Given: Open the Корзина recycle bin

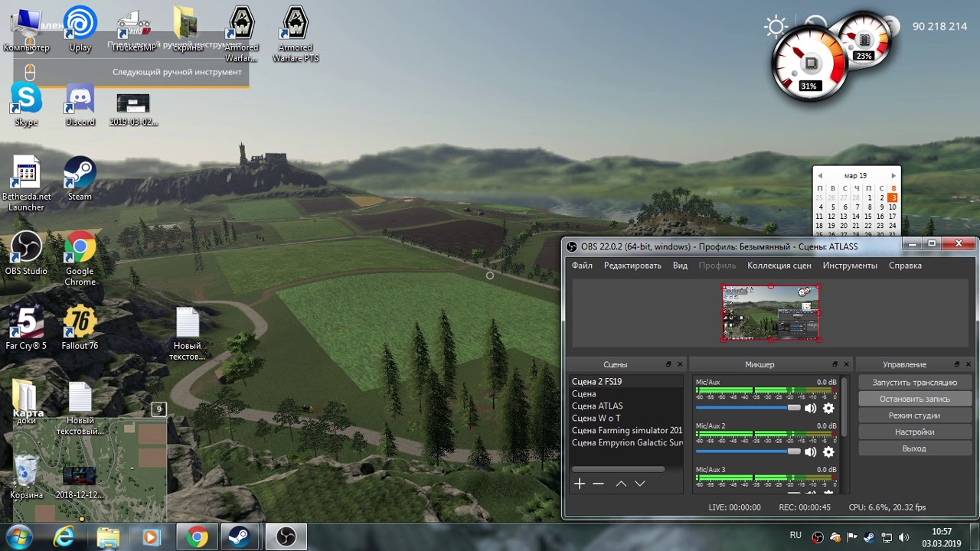Looking at the screenshot, I should click(26, 476).
